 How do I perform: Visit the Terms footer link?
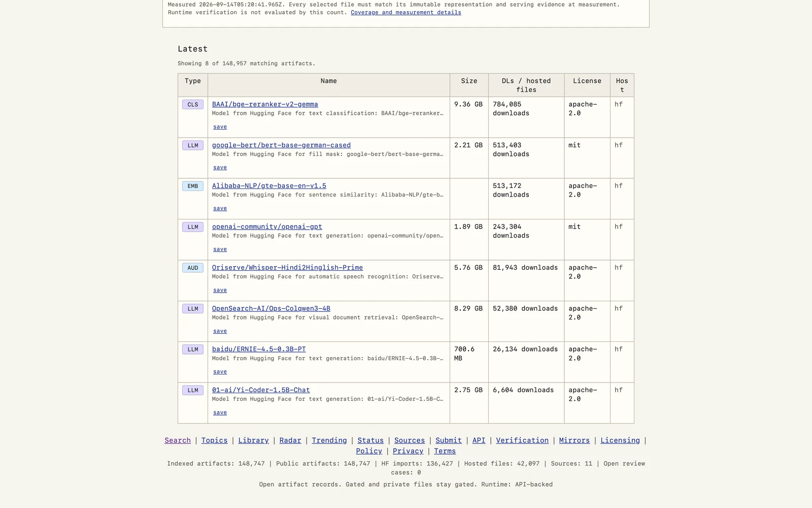(x=445, y=451)
